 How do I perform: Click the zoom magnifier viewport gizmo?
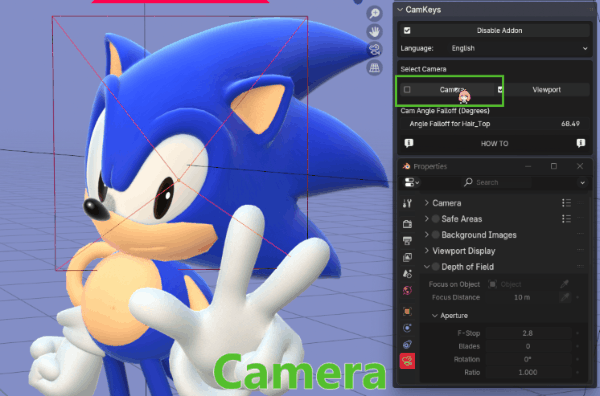pos(374,13)
